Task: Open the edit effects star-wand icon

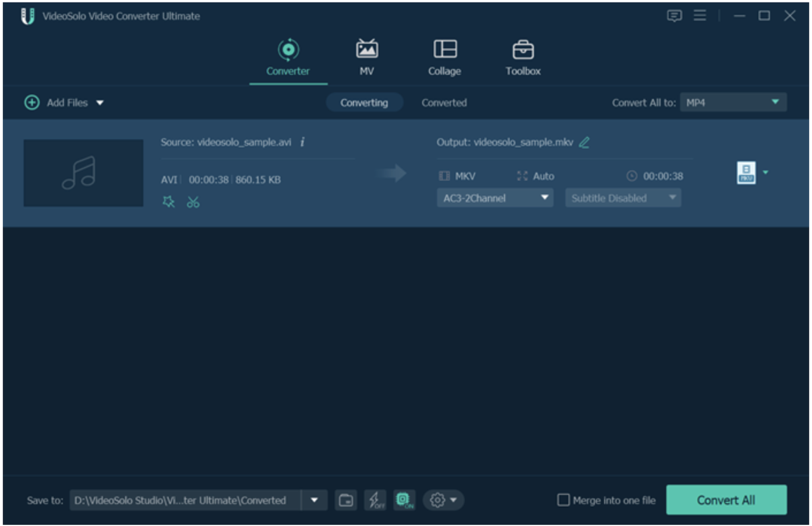Action: click(168, 202)
